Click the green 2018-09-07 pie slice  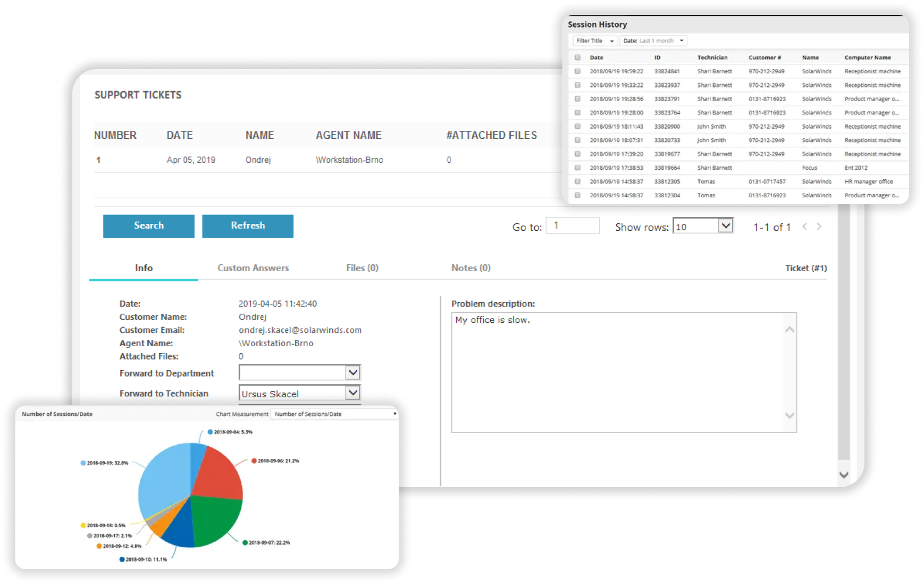215,519
